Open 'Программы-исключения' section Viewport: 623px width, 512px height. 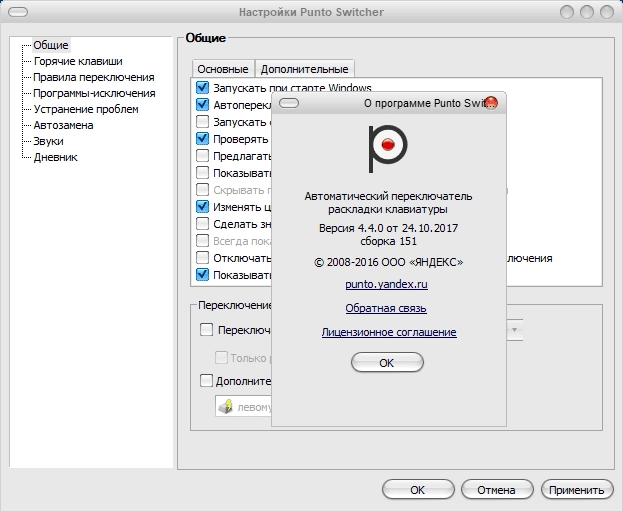tap(94, 93)
